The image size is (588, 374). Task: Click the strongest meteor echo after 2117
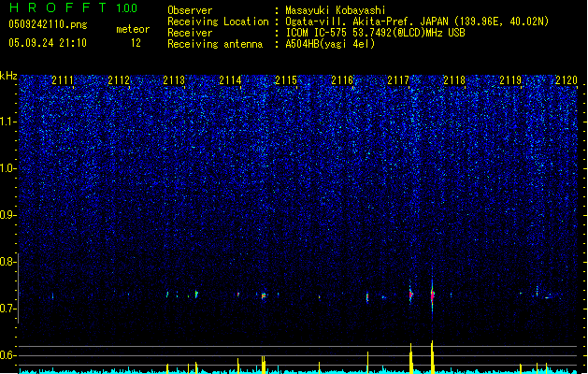pos(433,295)
